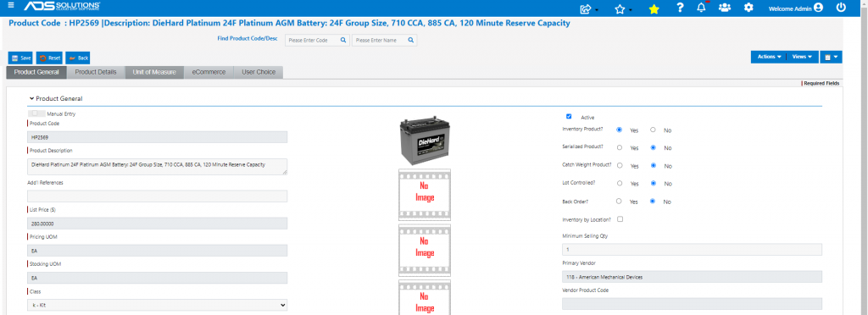Image resolution: width=868 pixels, height=315 pixels.
Task: Click the Save button
Action: (x=21, y=58)
